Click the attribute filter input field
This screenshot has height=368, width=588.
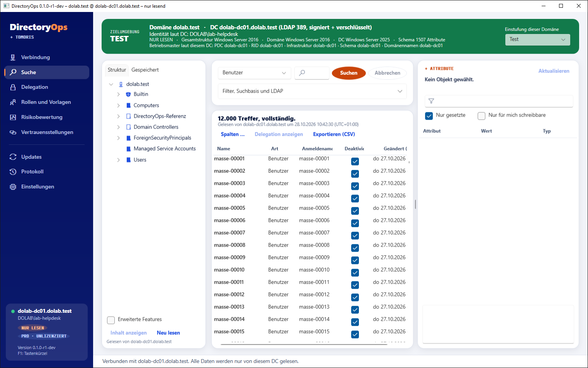click(499, 101)
